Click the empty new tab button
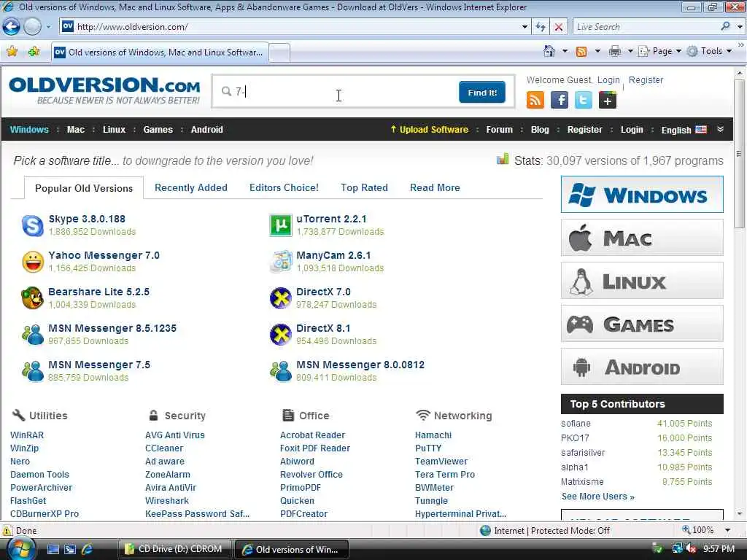Viewport: 747px width, 560px height. pos(279,52)
